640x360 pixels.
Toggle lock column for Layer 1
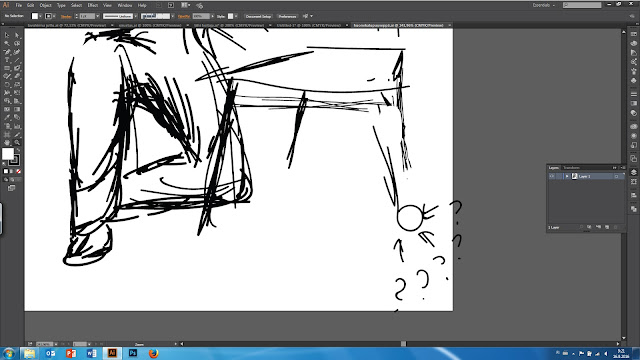[559, 176]
